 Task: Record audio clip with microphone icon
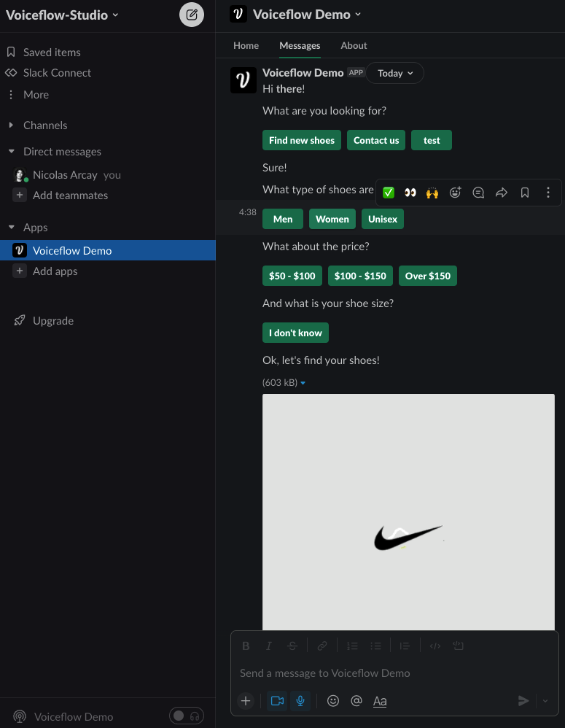pos(300,700)
